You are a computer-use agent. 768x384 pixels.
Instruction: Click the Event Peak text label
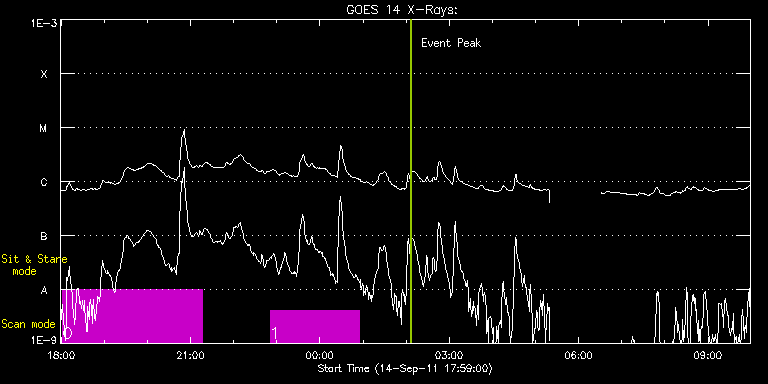pyautogui.click(x=451, y=43)
